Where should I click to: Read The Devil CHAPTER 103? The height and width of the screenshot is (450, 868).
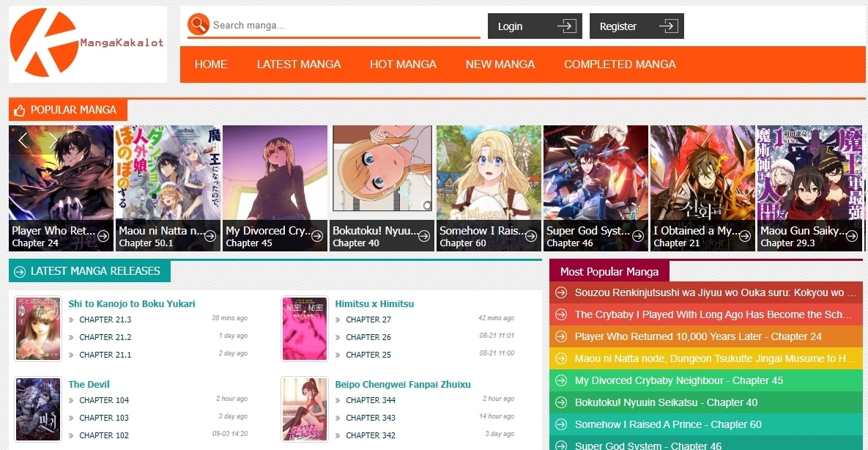tap(104, 418)
